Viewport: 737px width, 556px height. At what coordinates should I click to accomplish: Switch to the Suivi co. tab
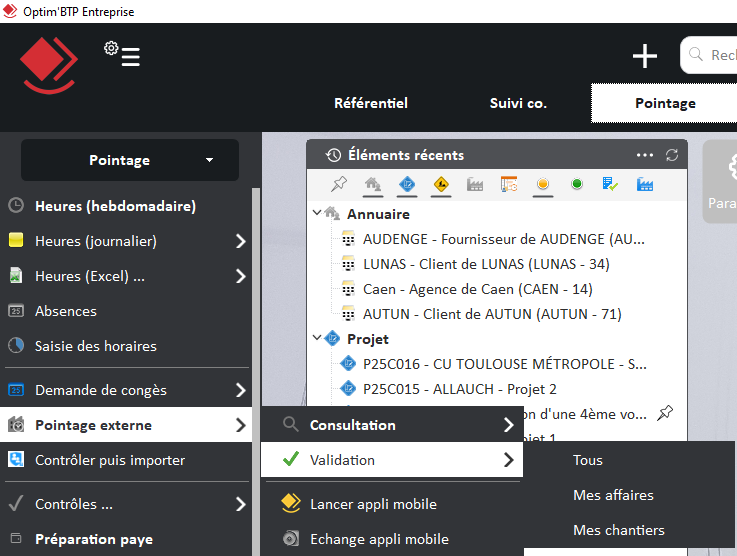tap(518, 103)
